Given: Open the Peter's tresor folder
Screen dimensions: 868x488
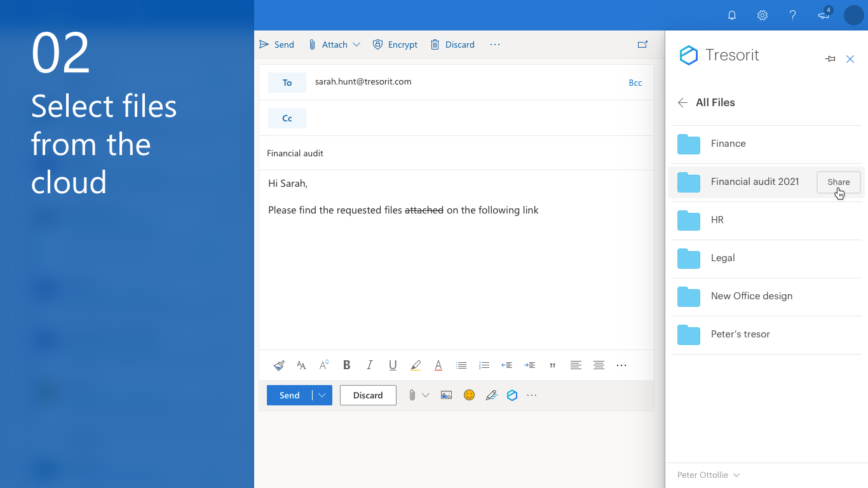Looking at the screenshot, I should [766, 335].
